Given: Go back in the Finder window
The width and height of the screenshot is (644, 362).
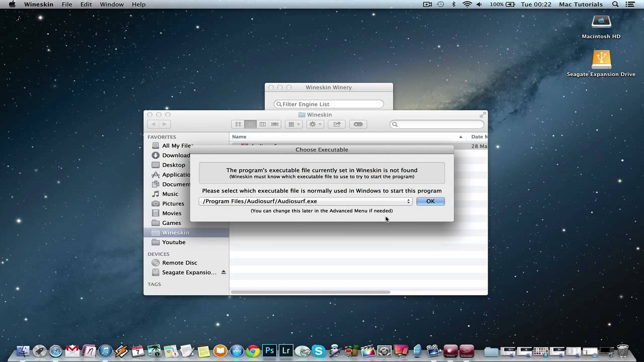Looking at the screenshot, I should click(x=153, y=124).
